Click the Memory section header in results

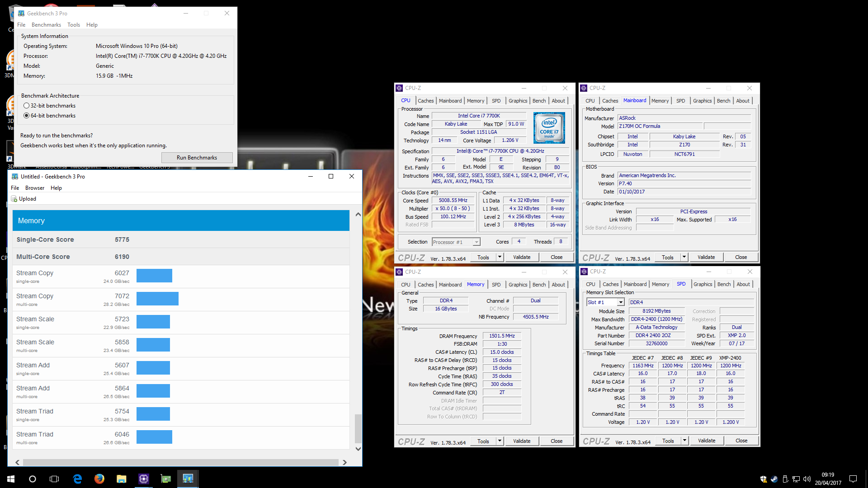pos(181,221)
